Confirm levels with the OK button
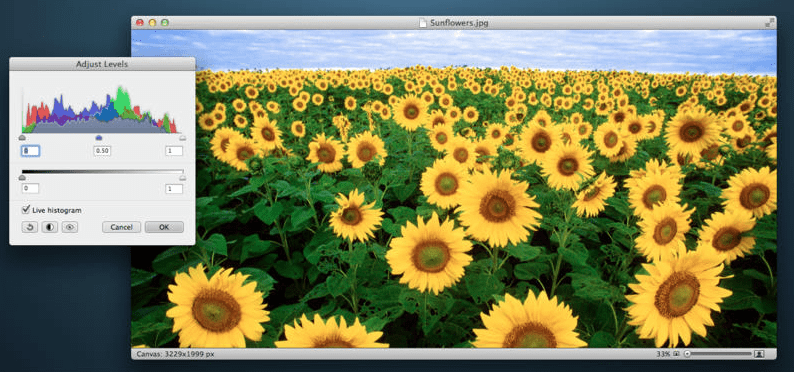This screenshot has height=372, width=794. (x=164, y=227)
